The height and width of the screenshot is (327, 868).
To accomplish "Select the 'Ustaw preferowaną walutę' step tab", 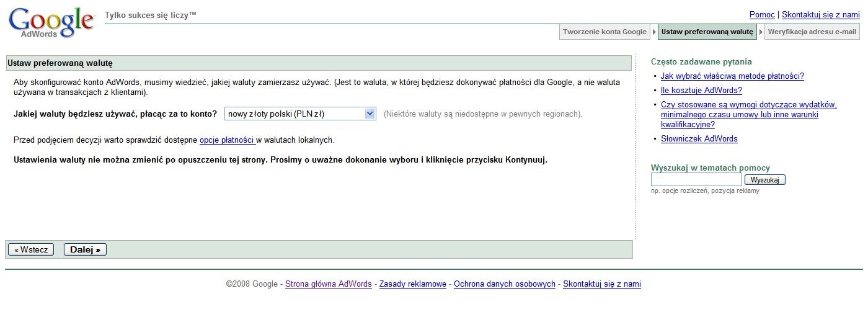I will 707,32.
